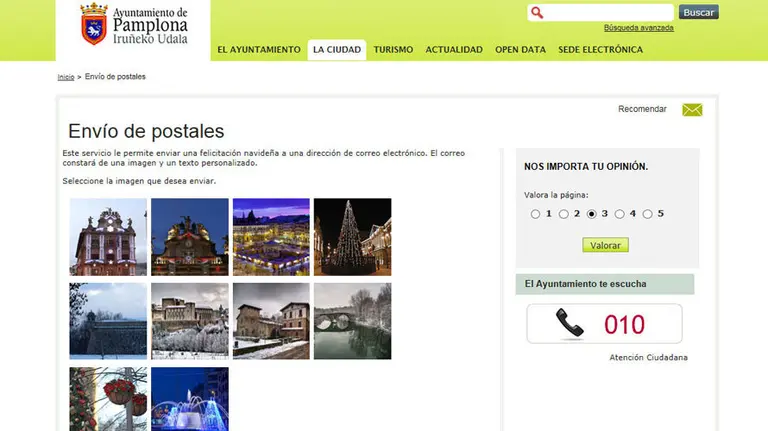Select rating 2 radio button

(563, 214)
